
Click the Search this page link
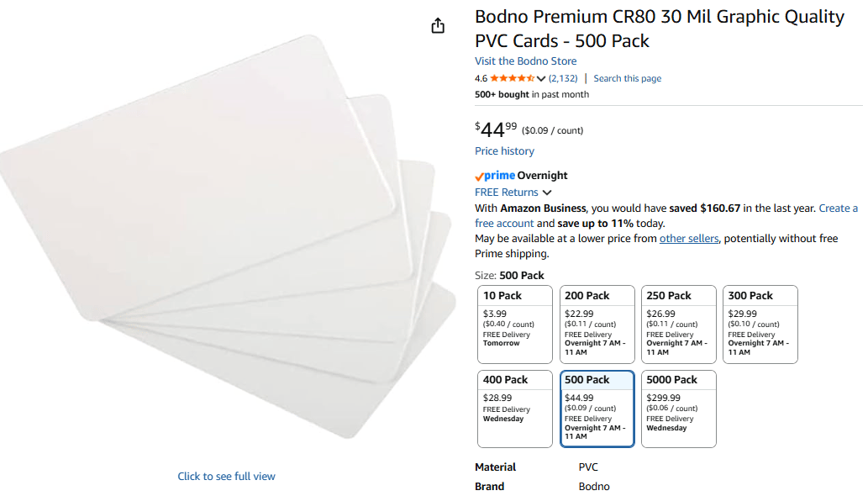pos(627,77)
